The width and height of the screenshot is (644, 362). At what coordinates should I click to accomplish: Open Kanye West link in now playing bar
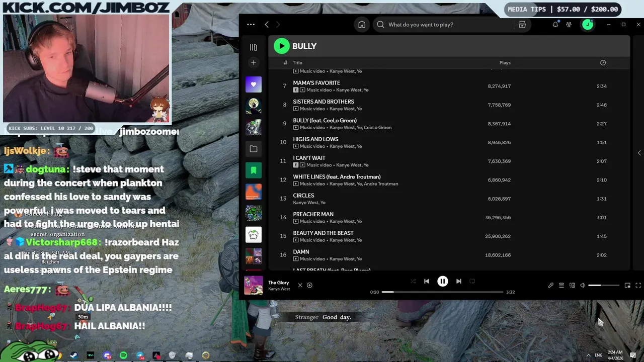(279, 289)
